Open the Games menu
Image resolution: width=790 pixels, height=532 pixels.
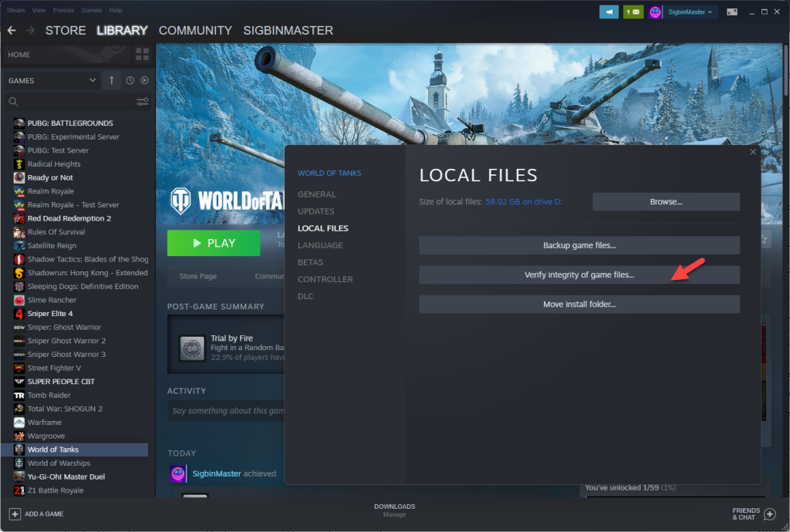pyautogui.click(x=92, y=10)
